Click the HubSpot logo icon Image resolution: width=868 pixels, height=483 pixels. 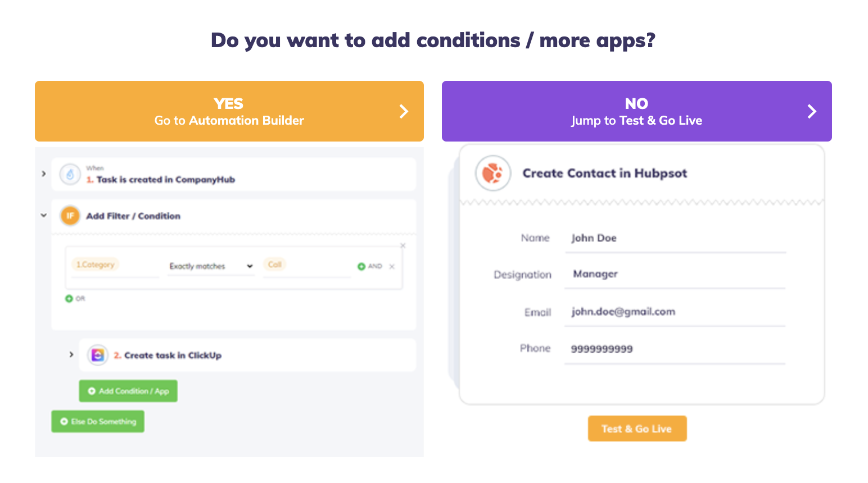pyautogui.click(x=493, y=173)
